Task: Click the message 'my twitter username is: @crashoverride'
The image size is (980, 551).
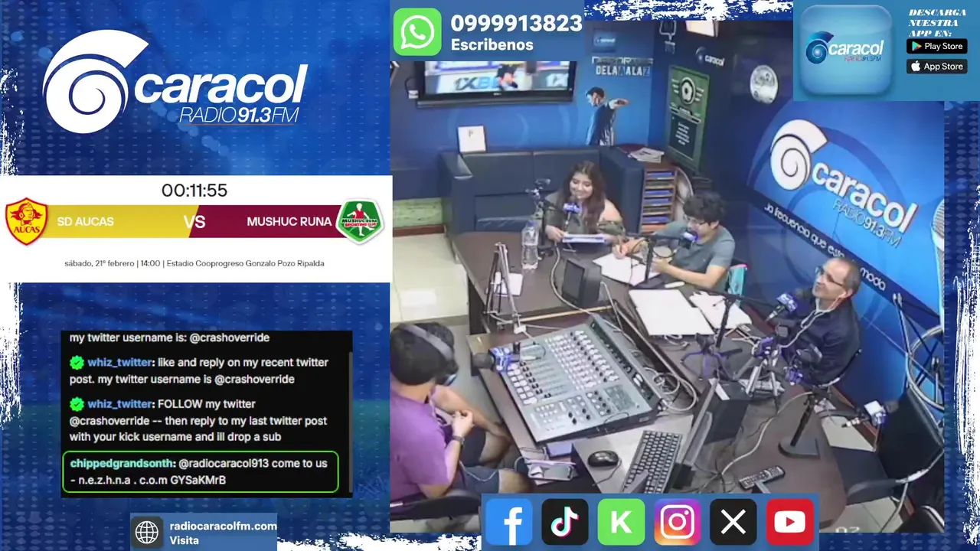Action: coord(169,337)
